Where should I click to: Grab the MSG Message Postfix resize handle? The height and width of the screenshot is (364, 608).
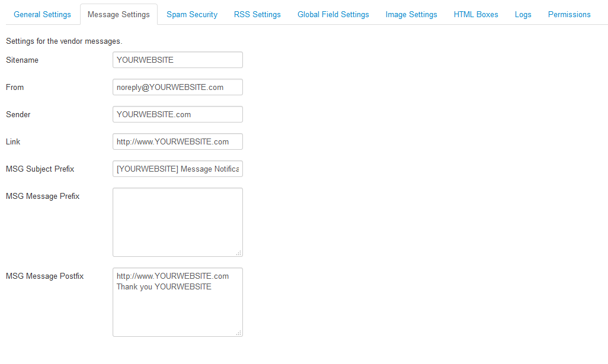click(x=239, y=333)
